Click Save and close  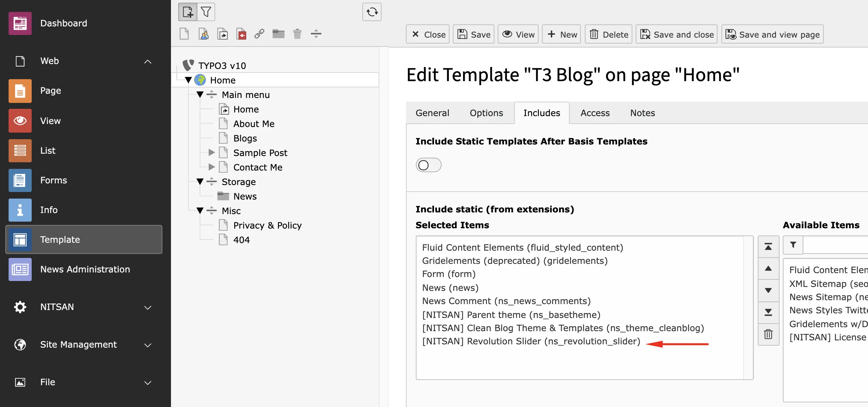pos(676,34)
